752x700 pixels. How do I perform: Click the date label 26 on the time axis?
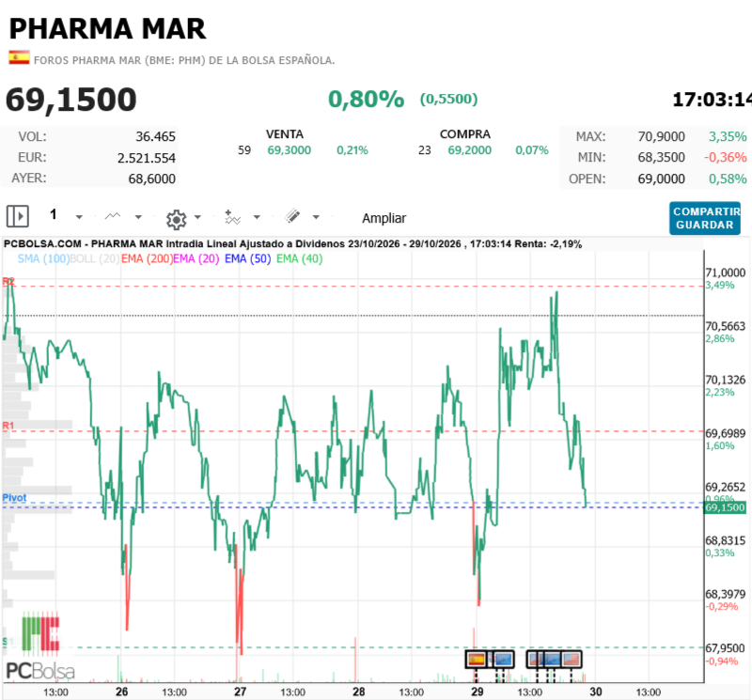(x=122, y=692)
